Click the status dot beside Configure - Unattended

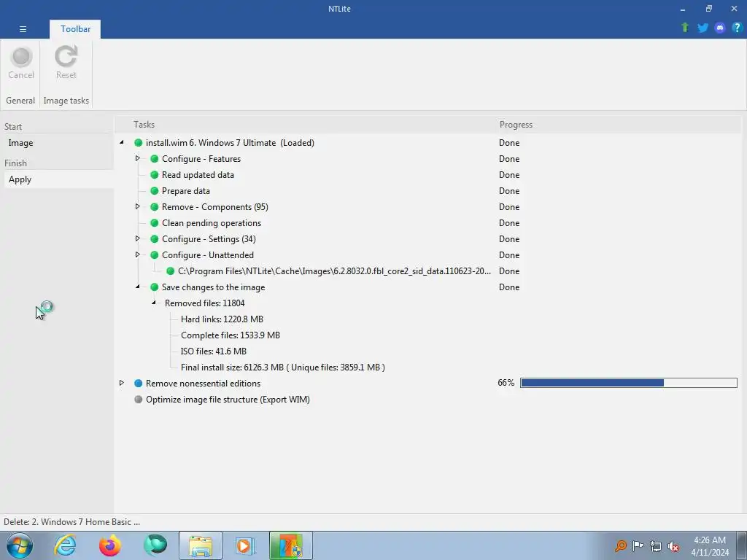[155, 255]
